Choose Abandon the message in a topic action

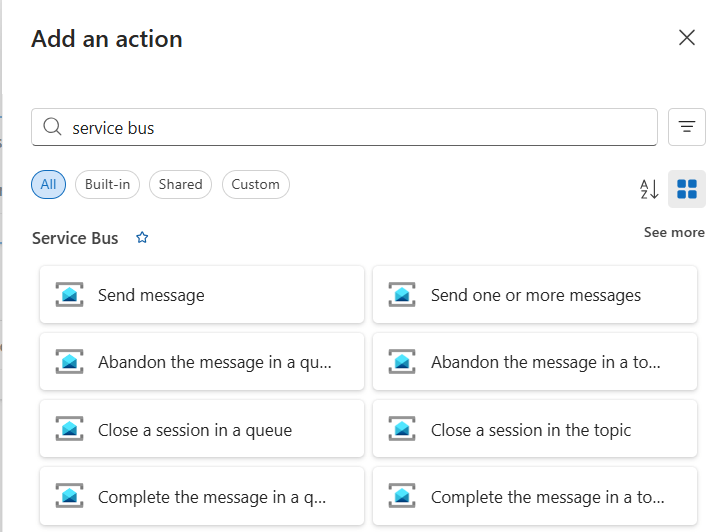tap(546, 362)
